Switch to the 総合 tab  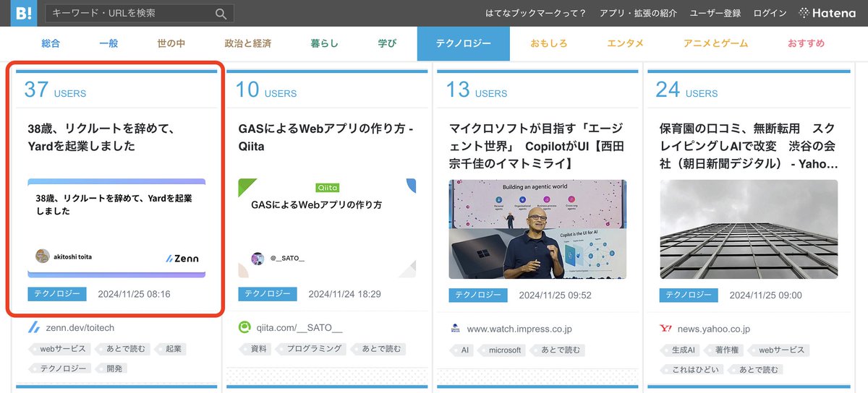pyautogui.click(x=51, y=43)
